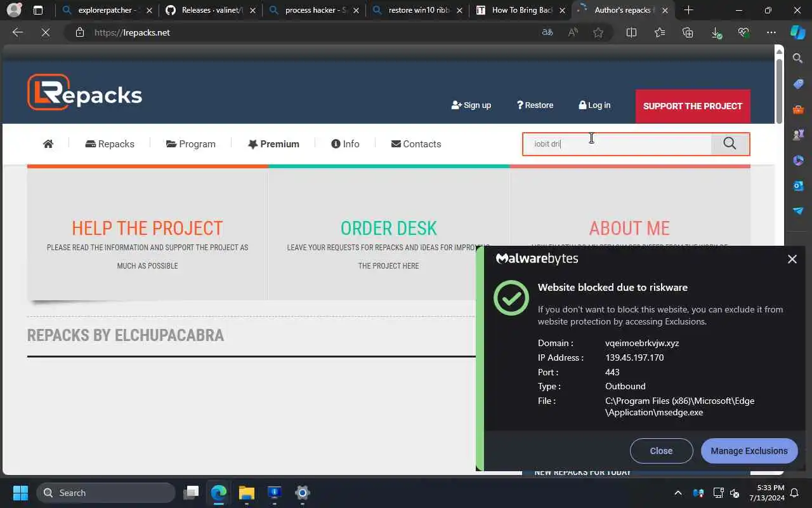The height and width of the screenshot is (508, 812).
Task: Switch to the process hacker tab
Action: point(315,10)
